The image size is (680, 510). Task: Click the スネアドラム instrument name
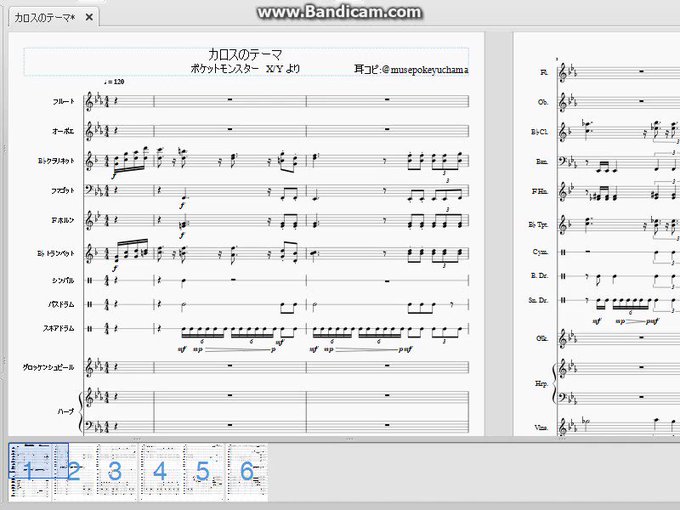[59, 328]
